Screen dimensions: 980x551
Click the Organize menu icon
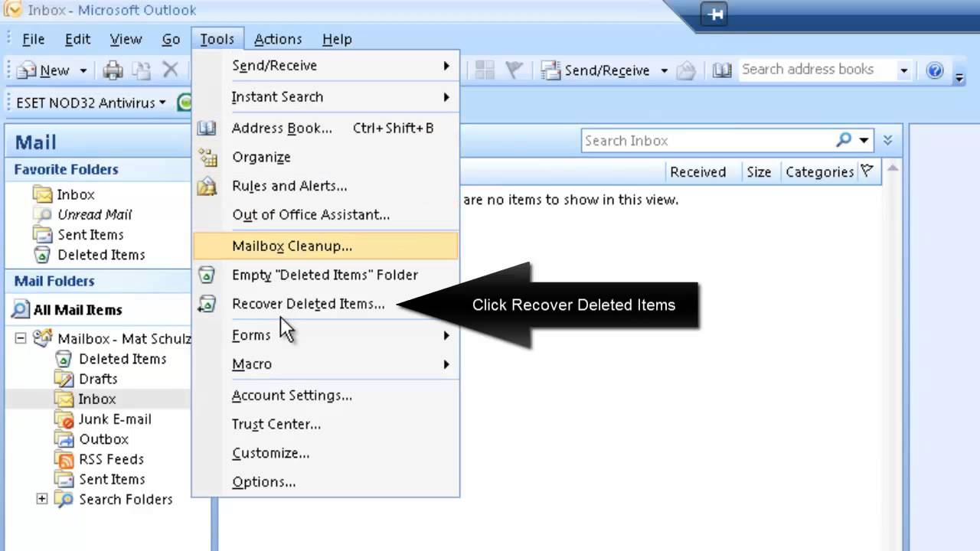pyautogui.click(x=207, y=157)
